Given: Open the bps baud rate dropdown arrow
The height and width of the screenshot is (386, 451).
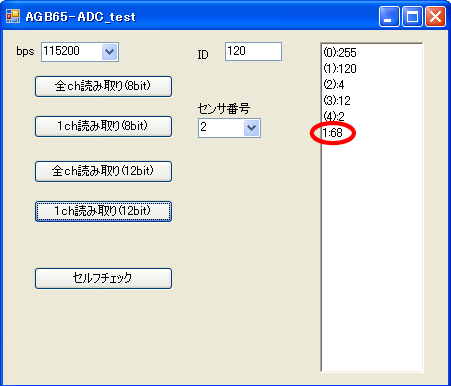Looking at the screenshot, I should coord(110,52).
